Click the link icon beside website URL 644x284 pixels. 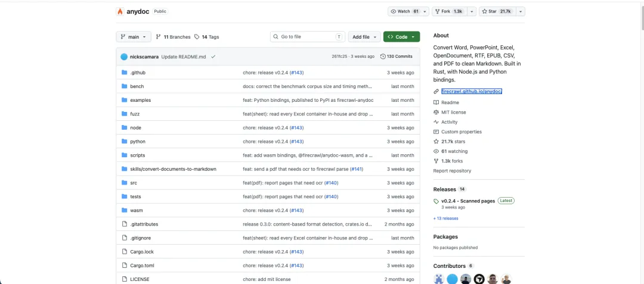click(x=436, y=91)
